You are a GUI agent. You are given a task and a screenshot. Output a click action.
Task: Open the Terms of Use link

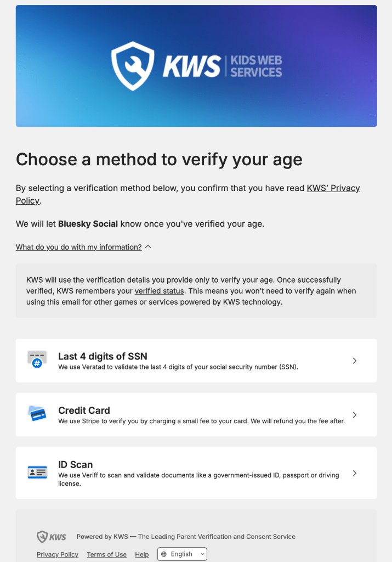coord(106,554)
